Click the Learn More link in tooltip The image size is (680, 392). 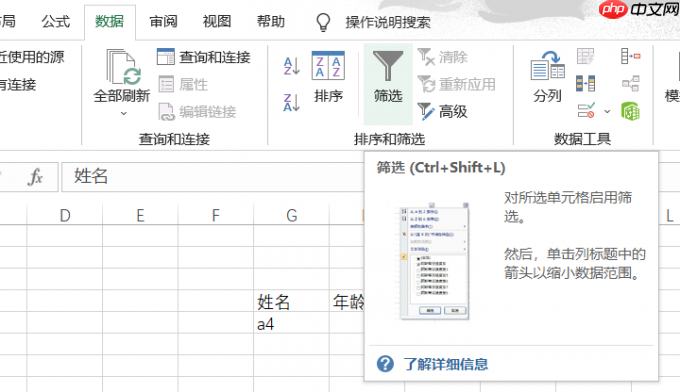pos(446,364)
